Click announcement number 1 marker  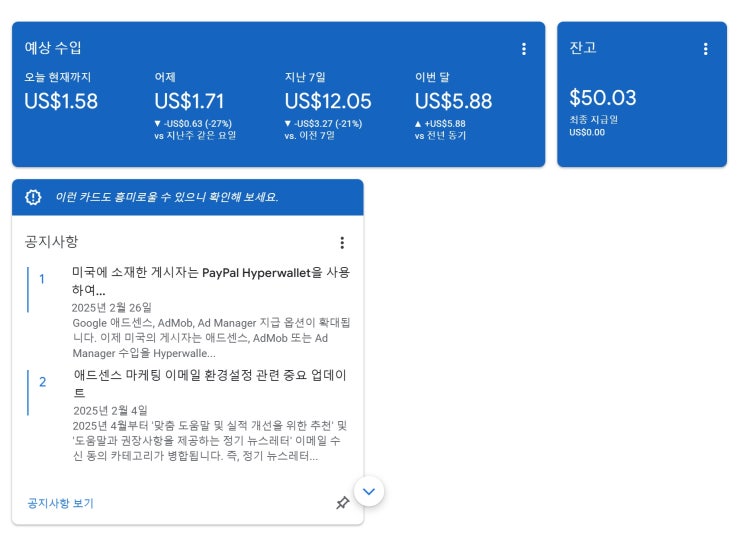coord(42,279)
